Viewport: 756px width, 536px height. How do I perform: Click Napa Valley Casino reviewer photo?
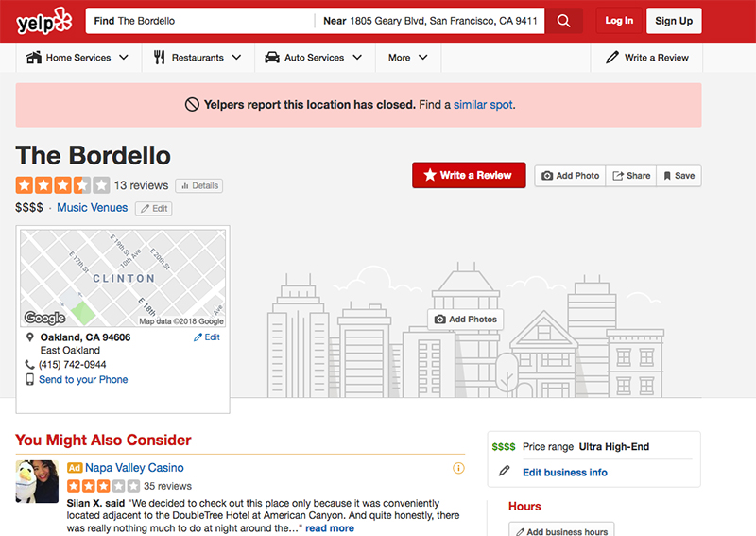tap(37, 481)
